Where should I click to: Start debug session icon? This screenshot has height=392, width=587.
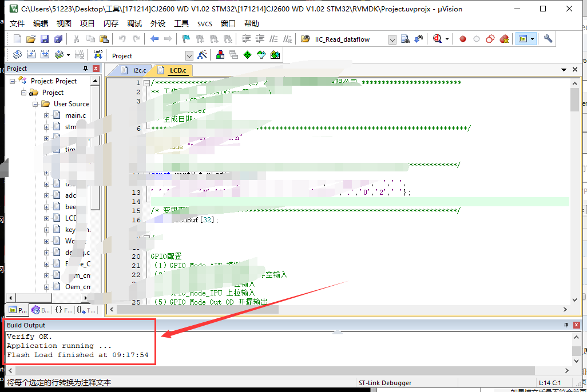coord(437,39)
